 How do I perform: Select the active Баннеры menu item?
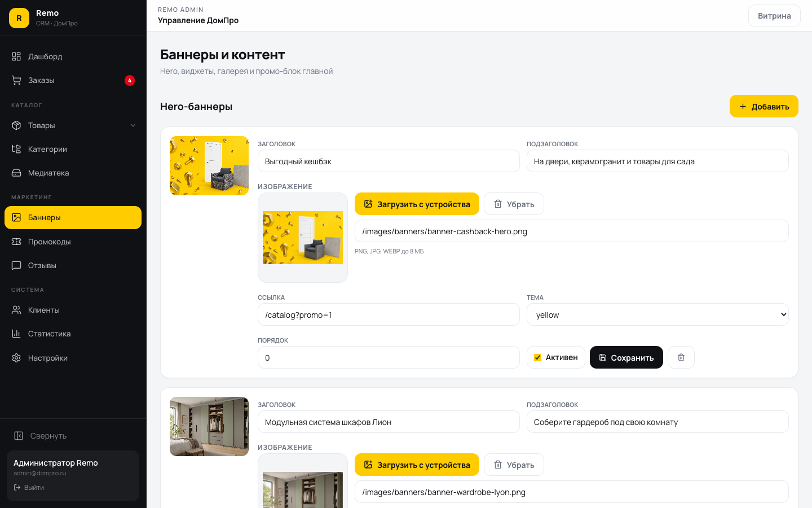[73, 217]
